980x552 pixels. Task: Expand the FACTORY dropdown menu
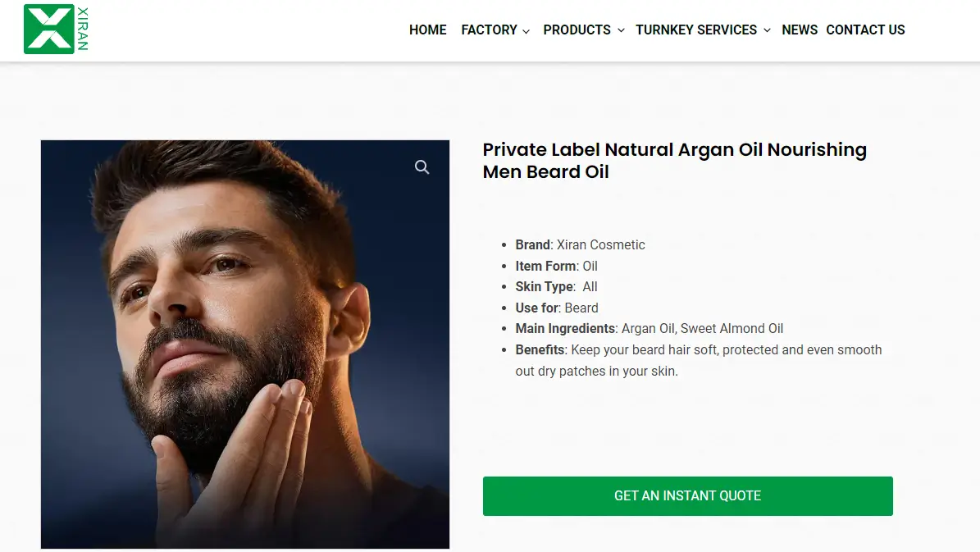click(x=490, y=30)
